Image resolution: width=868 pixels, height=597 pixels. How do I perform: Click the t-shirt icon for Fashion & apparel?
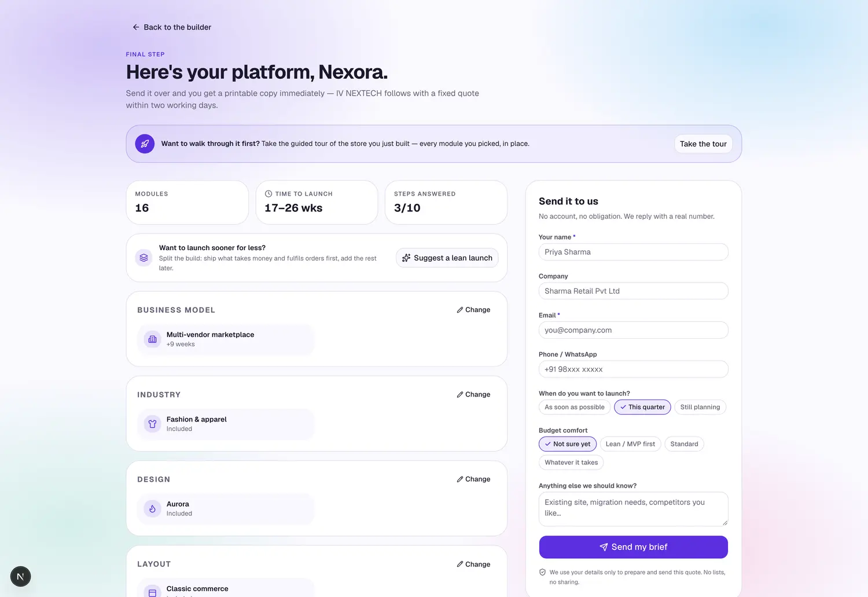click(x=152, y=424)
